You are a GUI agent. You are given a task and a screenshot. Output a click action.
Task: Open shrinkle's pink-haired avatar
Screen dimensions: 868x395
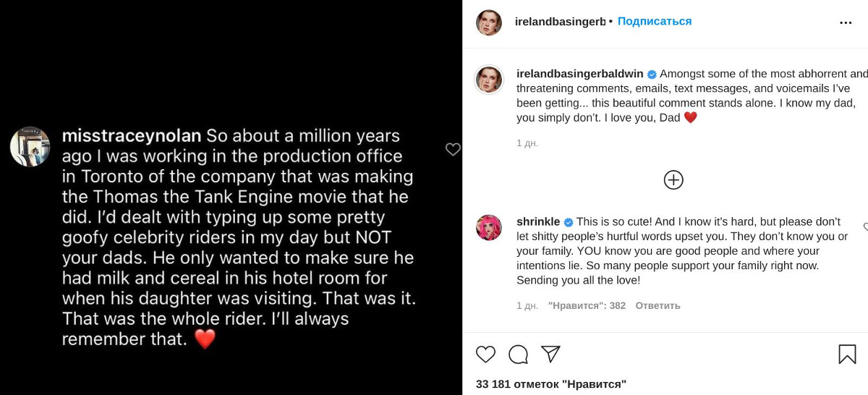pos(489,227)
